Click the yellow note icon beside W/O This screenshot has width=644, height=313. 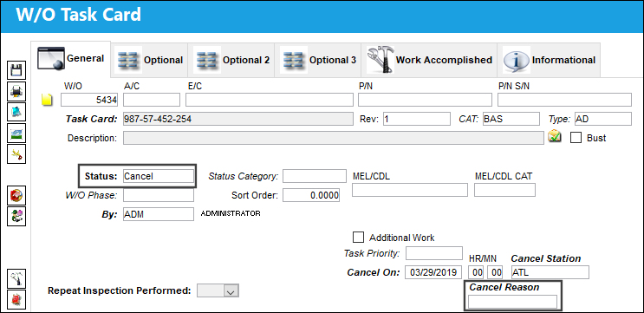[48, 100]
